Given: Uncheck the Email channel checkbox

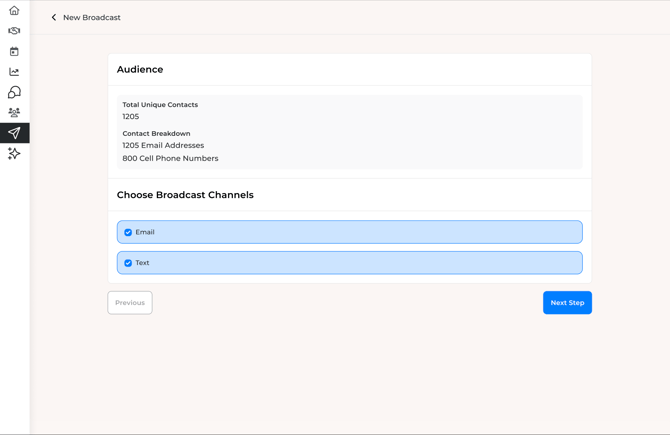Looking at the screenshot, I should [x=128, y=232].
